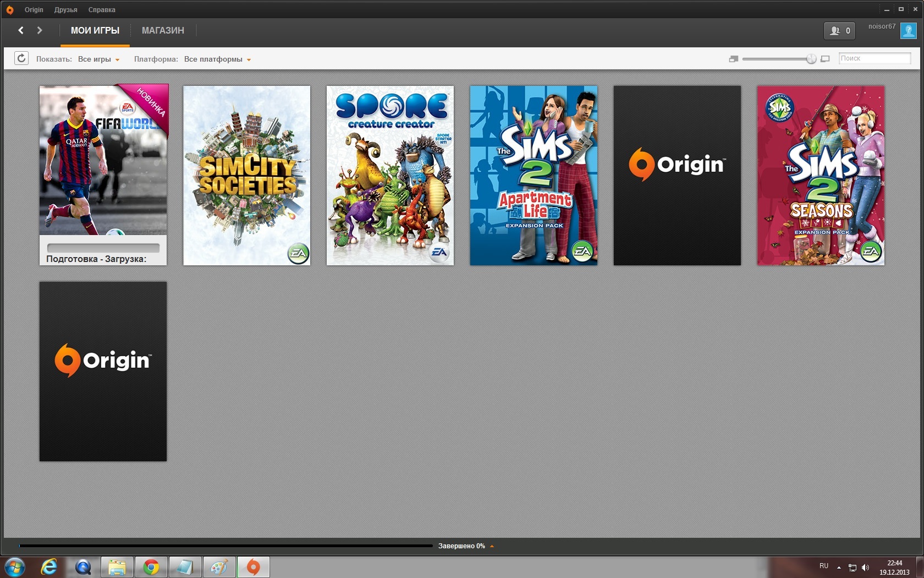Expand the Все платформы dropdown

[217, 59]
